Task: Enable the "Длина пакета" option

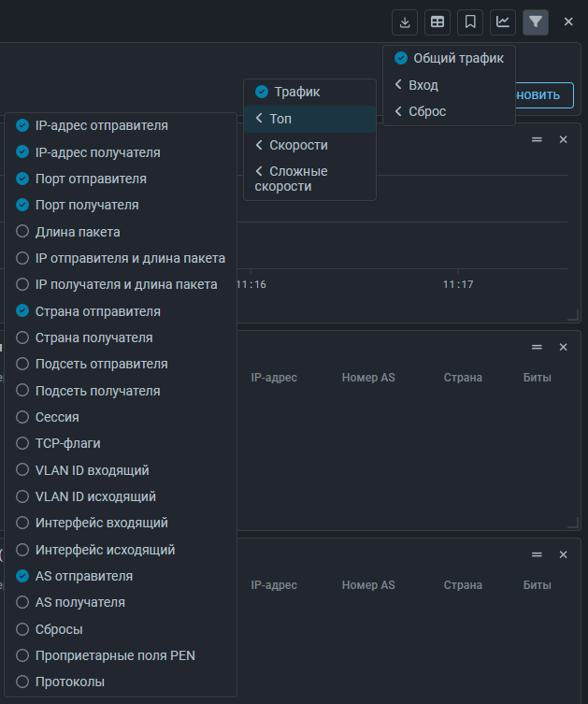Action: (78, 232)
